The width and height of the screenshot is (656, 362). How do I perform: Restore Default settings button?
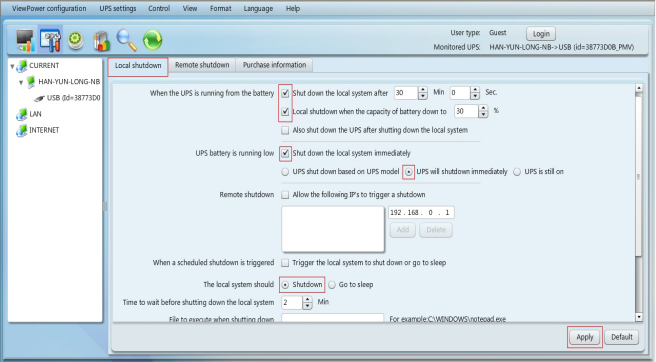pyautogui.click(x=622, y=337)
